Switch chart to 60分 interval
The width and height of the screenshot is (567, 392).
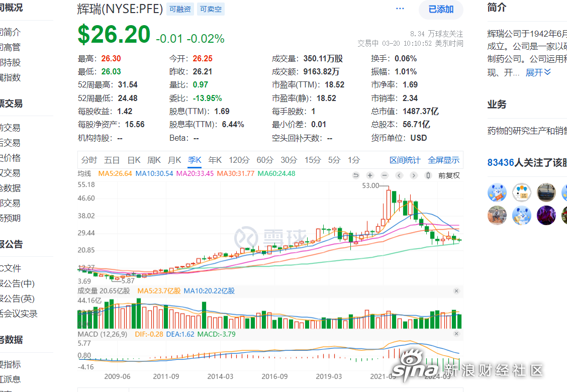265,160
